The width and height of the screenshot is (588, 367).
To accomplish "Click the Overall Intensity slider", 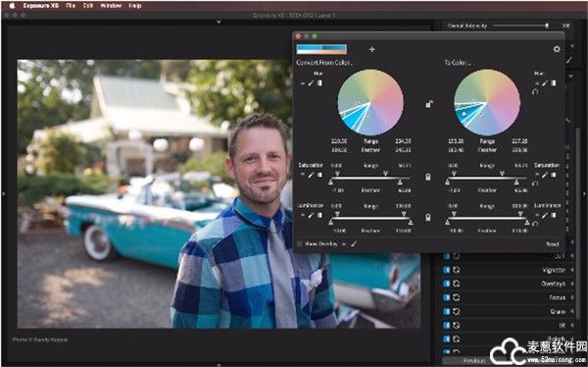I will coord(521,26).
